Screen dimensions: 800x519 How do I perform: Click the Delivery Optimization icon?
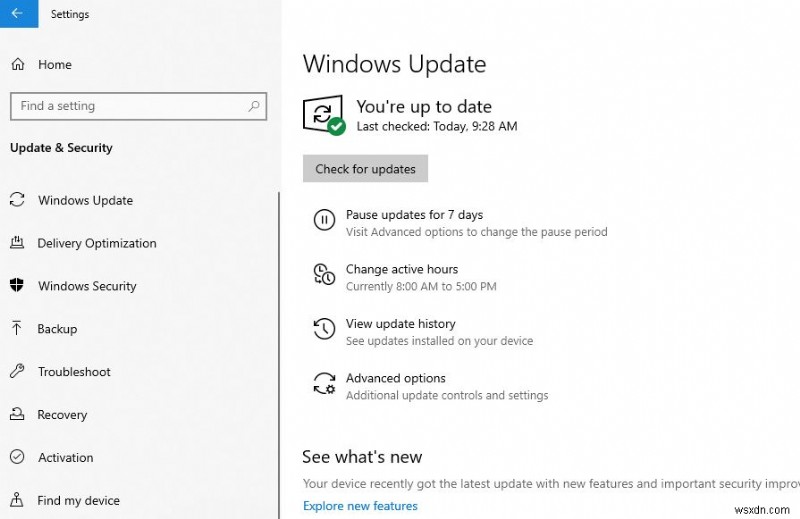[17, 243]
